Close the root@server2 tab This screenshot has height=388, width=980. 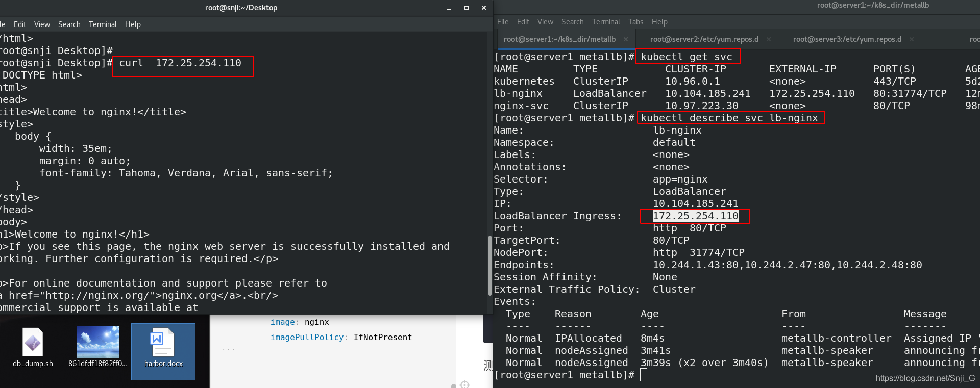(x=769, y=39)
